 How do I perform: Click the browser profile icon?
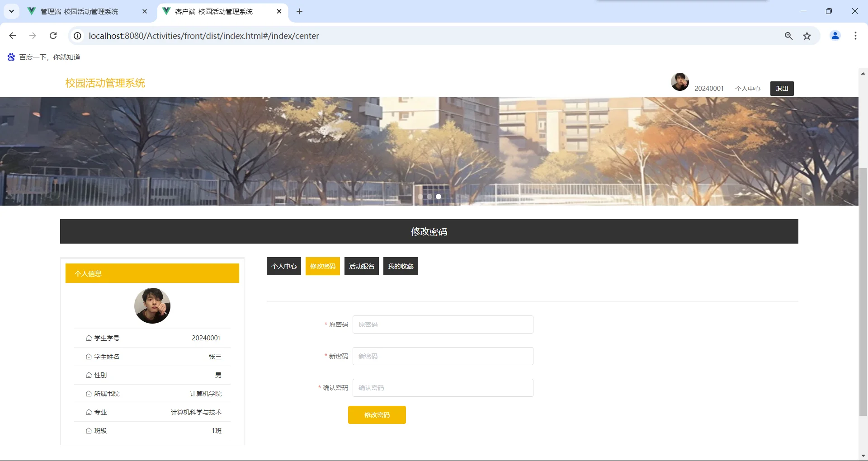pos(835,36)
